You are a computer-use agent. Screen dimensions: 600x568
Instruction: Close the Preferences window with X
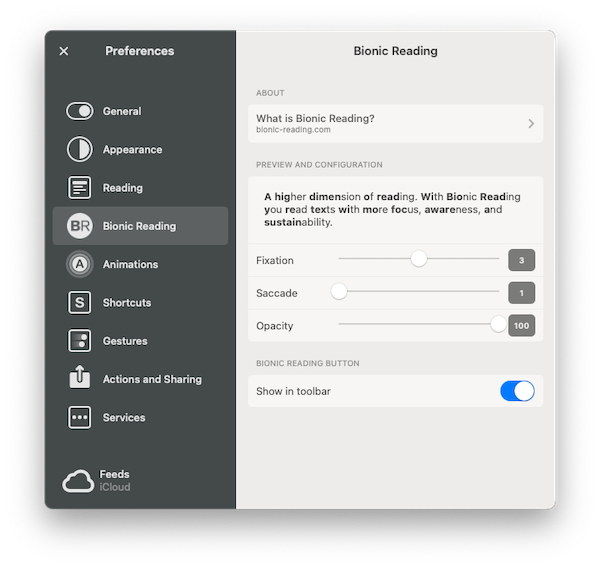[64, 51]
